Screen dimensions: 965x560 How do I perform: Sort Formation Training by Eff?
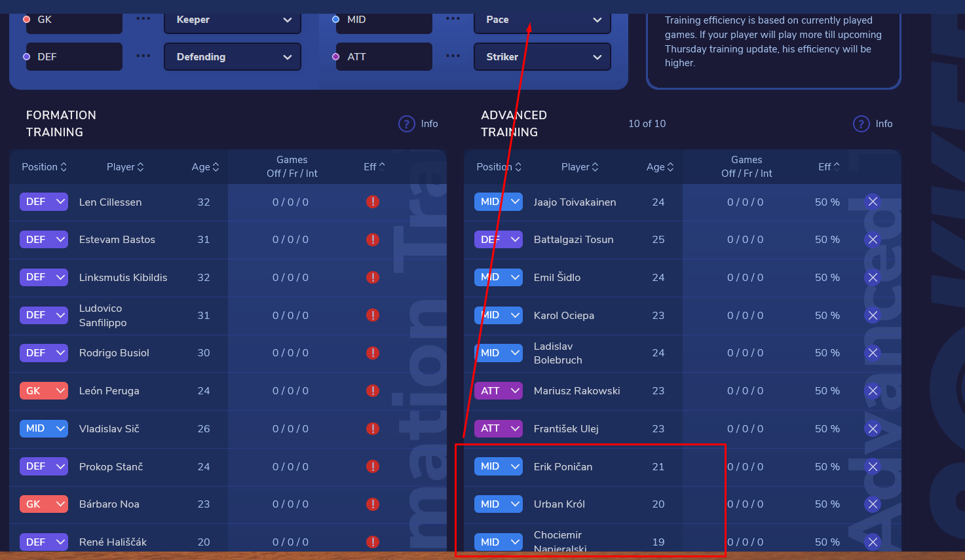(374, 167)
